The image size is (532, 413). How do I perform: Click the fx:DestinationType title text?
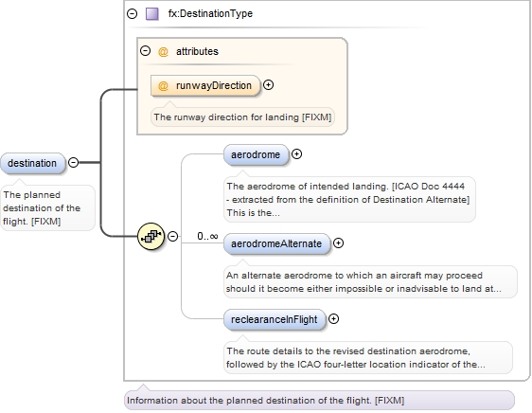[x=210, y=13]
